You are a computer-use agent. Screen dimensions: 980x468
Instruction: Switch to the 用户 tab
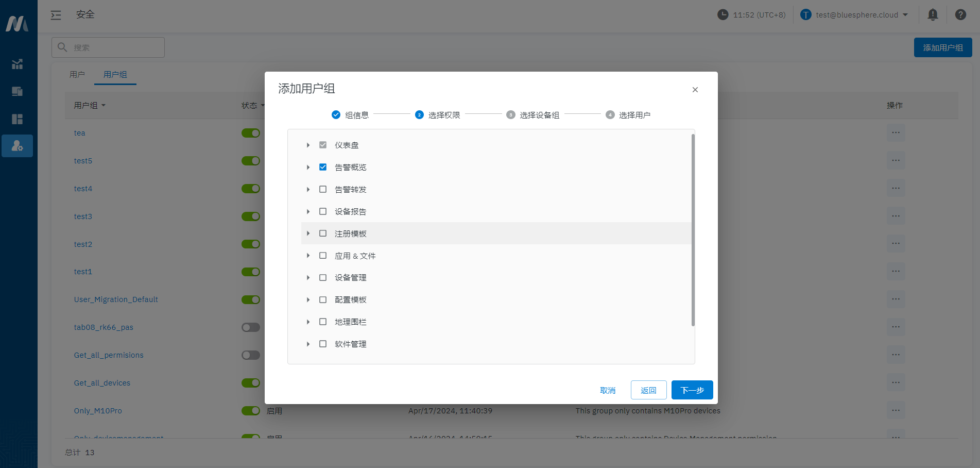[x=77, y=74]
